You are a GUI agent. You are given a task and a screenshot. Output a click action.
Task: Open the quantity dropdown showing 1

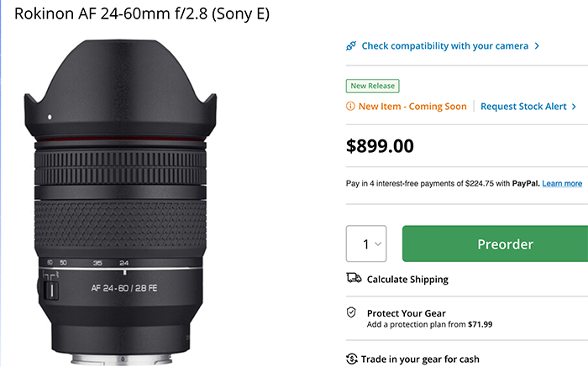366,244
